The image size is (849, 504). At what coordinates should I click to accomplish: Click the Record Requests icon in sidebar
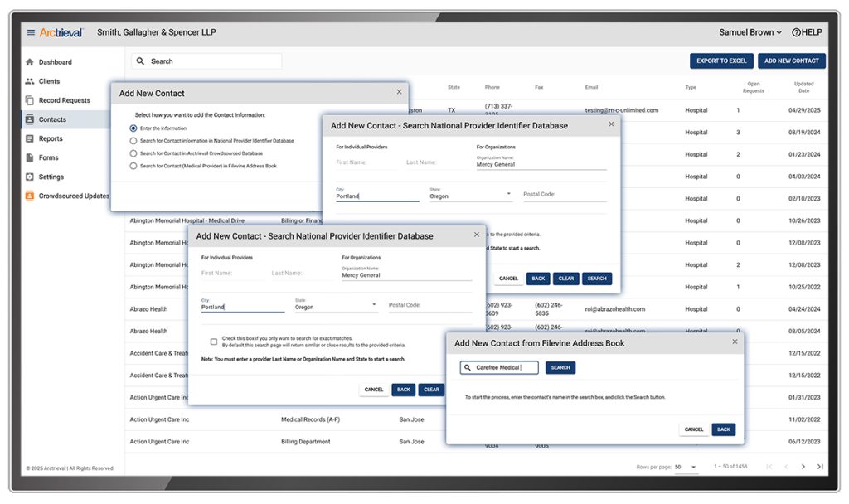30,100
